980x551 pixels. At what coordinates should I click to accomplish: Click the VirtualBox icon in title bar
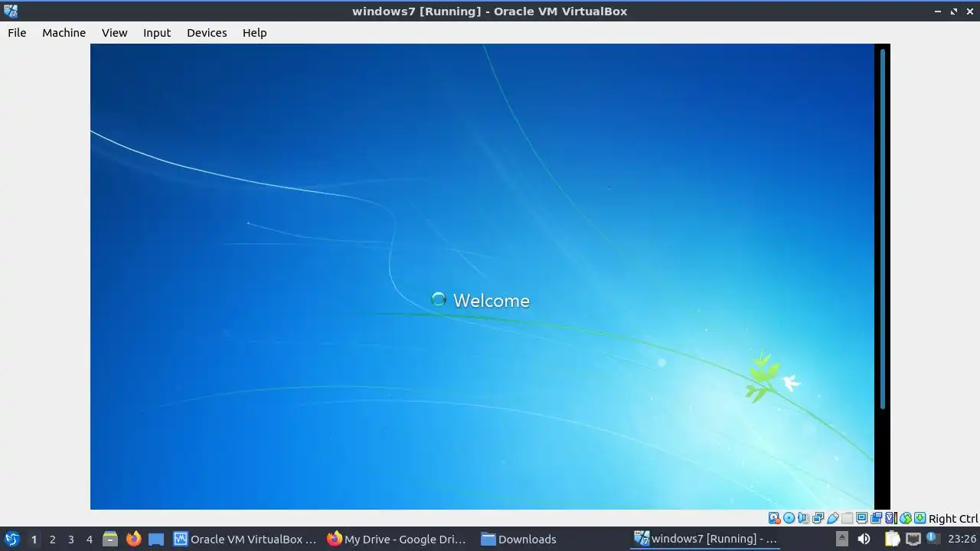11,11
